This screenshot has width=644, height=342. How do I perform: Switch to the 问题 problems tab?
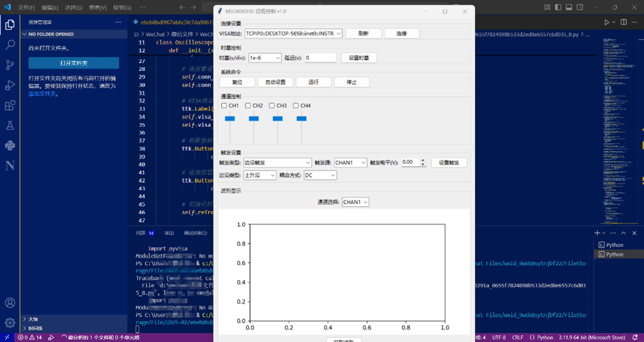click(x=140, y=233)
